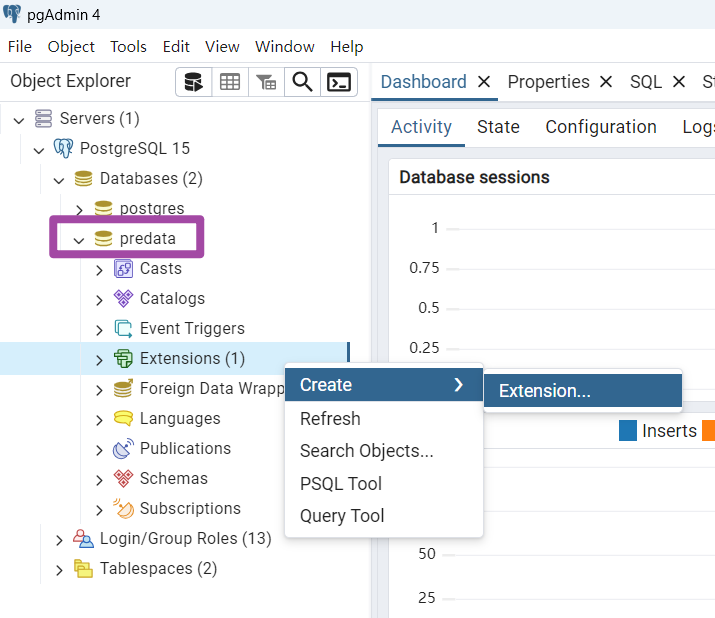The height and width of the screenshot is (618, 715).
Task: Click the Filtered Rows toolbar icon
Action: pos(266,82)
